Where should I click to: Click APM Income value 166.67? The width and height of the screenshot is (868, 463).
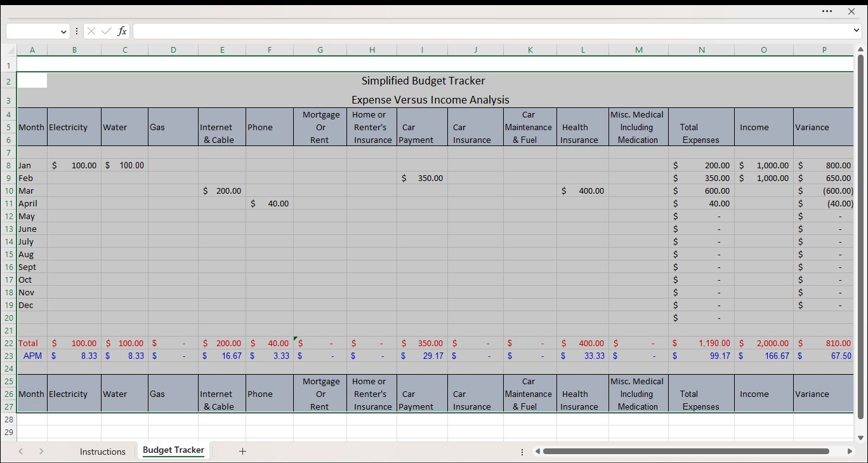pos(764,356)
